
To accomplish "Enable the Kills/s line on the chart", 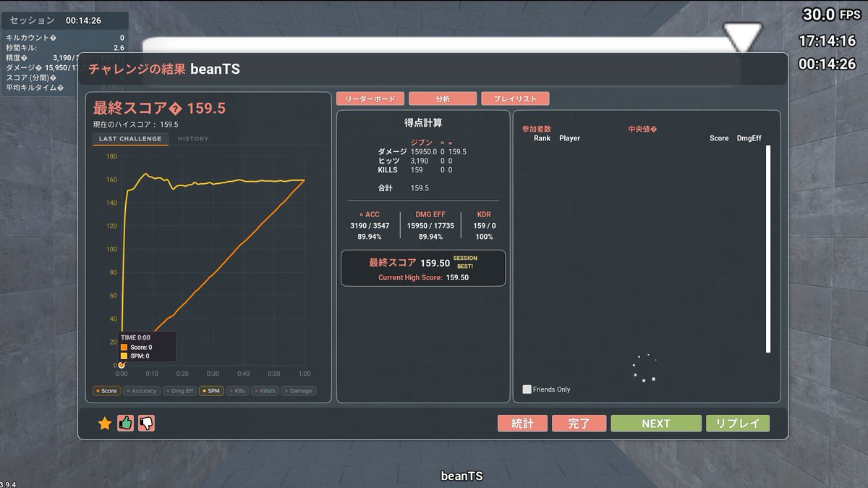I will click(x=265, y=391).
